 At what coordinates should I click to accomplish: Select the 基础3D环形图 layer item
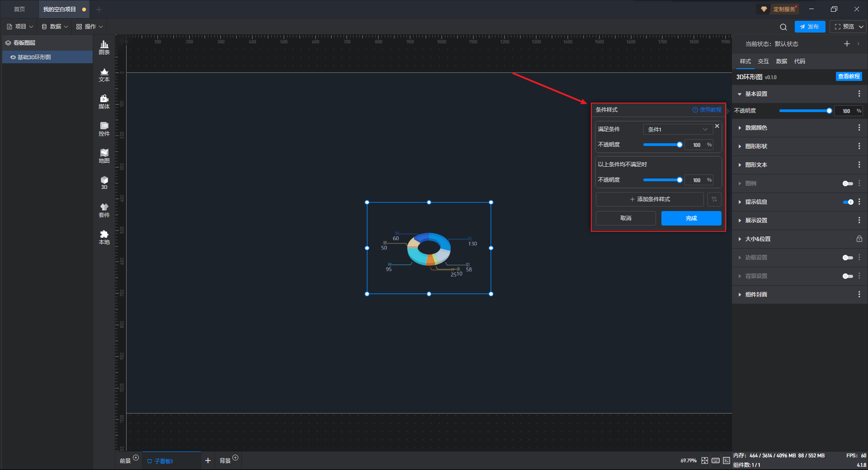coord(34,57)
